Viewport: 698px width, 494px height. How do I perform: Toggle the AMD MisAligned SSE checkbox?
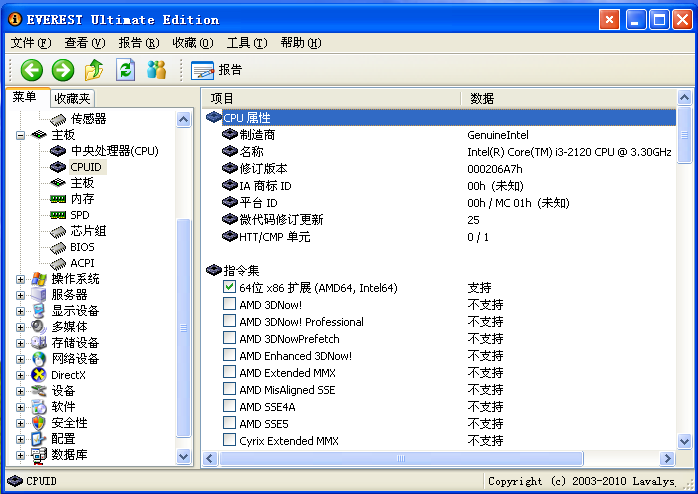click(229, 389)
